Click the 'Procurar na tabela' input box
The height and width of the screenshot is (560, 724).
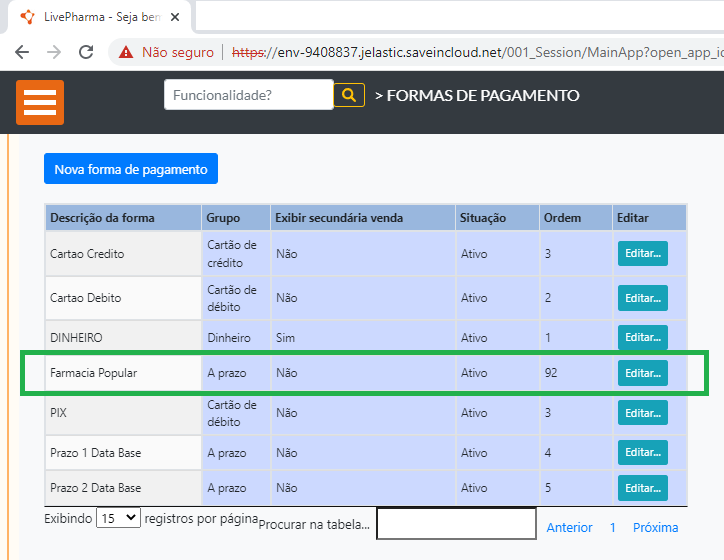456,524
